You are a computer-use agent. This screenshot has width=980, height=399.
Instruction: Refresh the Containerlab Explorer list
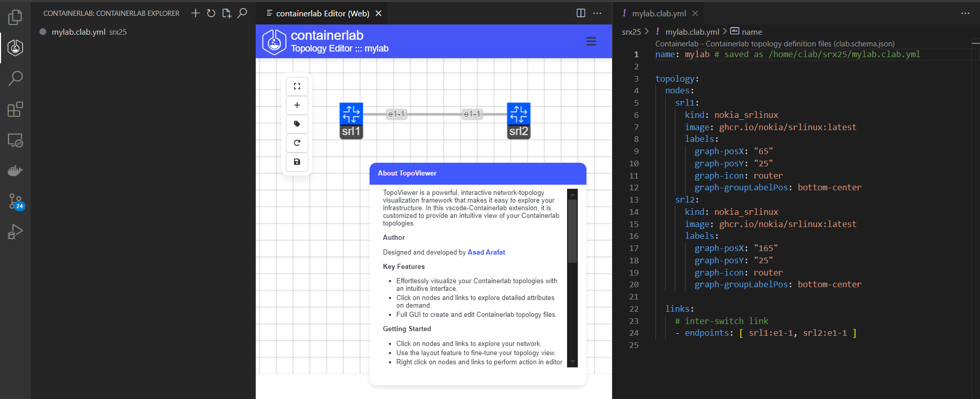(211, 13)
